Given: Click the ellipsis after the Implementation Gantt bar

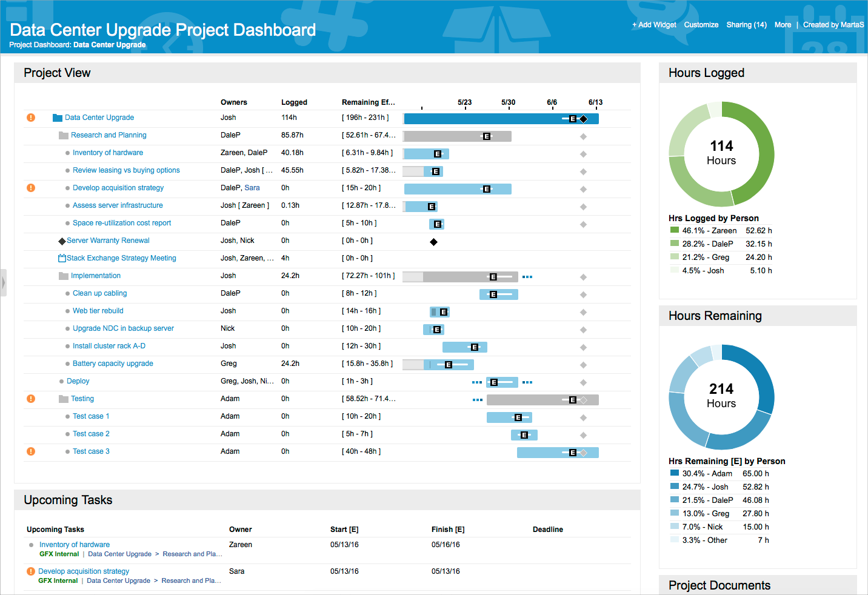Looking at the screenshot, I should pos(527,276).
